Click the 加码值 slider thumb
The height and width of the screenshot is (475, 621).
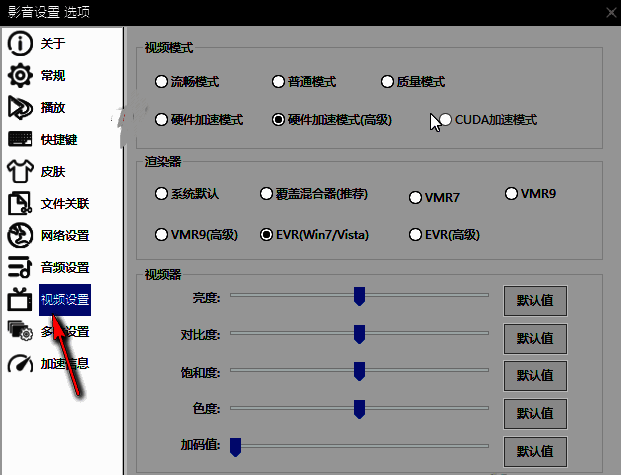click(236, 446)
